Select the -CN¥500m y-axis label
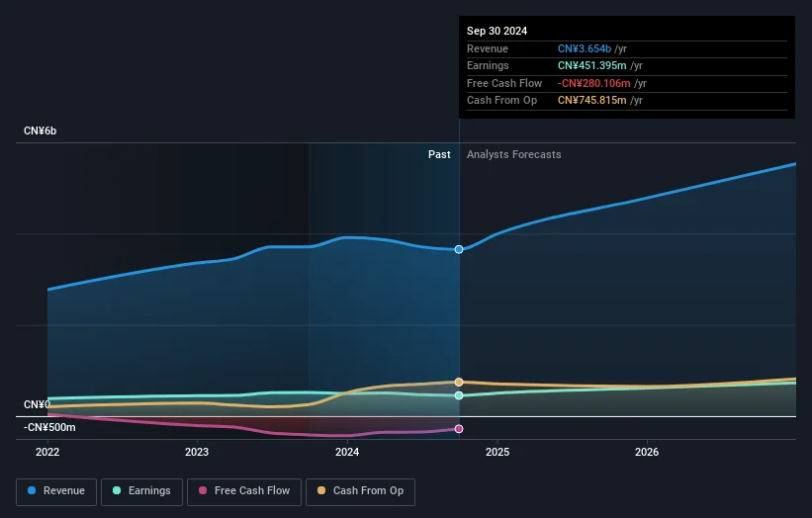Screen dimensions: 812x518 (x=49, y=428)
